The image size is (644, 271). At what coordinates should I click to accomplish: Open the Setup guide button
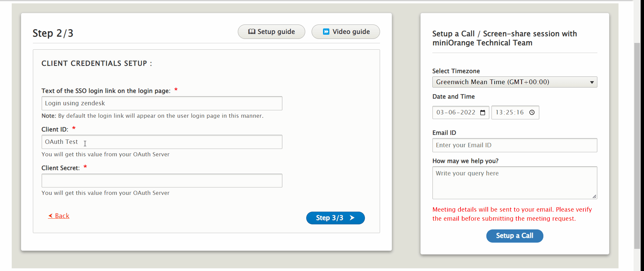pyautogui.click(x=271, y=32)
